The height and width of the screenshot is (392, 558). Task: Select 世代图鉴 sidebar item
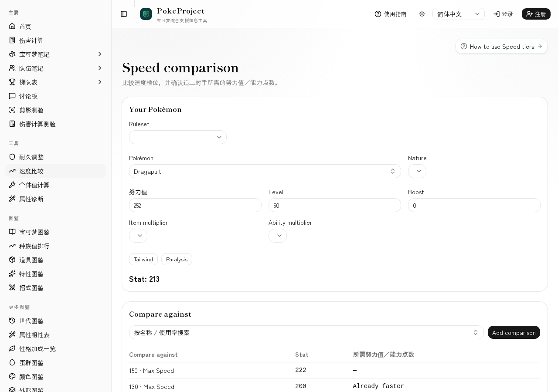(56, 321)
